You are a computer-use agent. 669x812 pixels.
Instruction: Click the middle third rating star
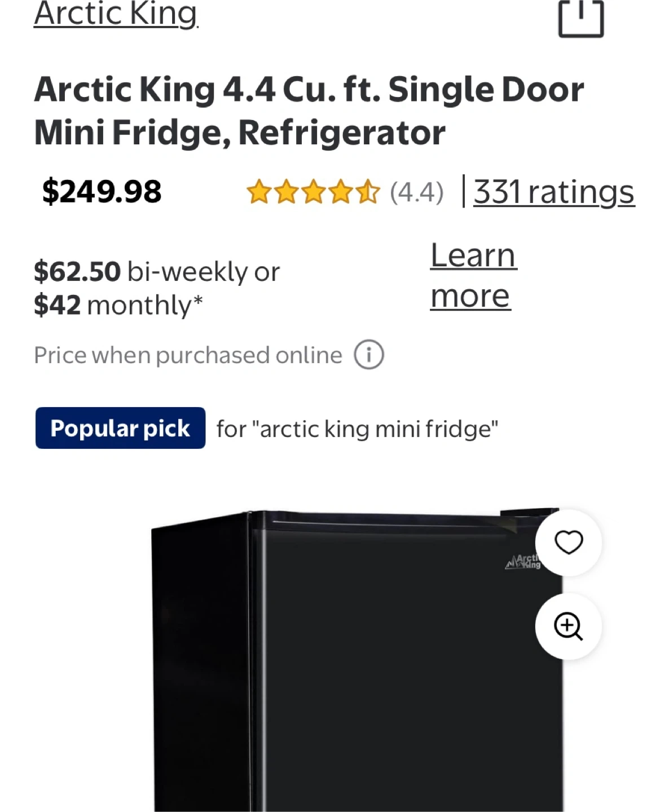point(314,192)
